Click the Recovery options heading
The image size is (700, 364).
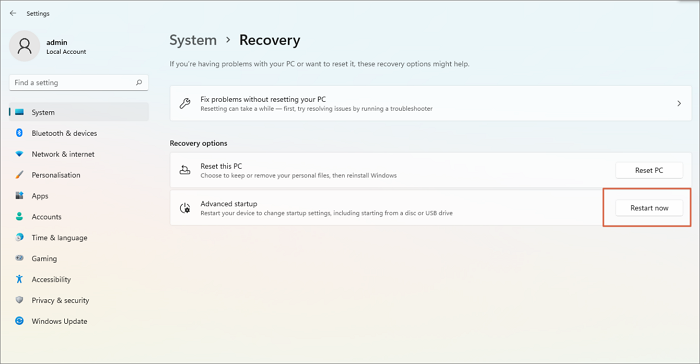point(198,143)
